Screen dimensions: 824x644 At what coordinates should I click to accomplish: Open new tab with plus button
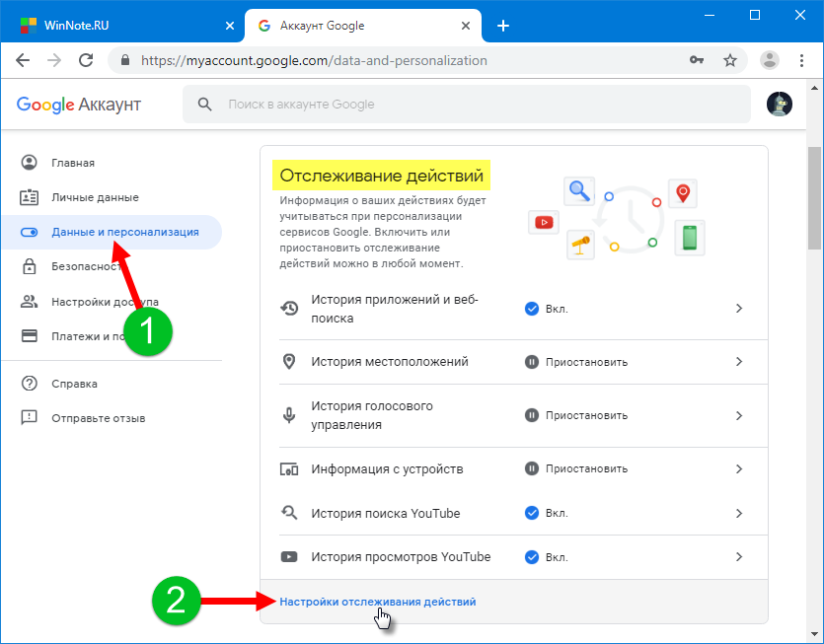(x=503, y=26)
